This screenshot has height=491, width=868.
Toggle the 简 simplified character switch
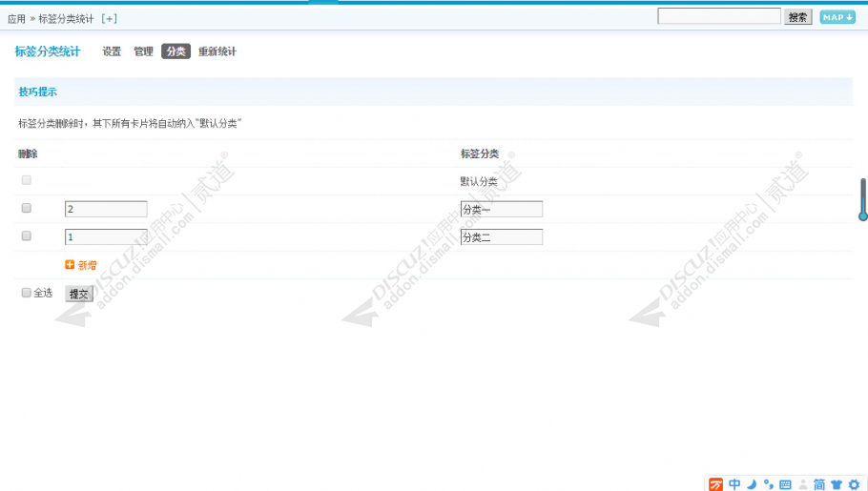coord(819,484)
